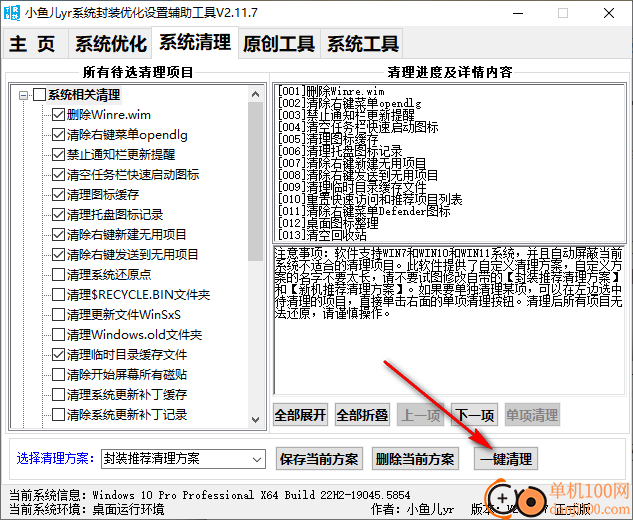
Task: Click the 全部折叠 button
Action: point(362,415)
